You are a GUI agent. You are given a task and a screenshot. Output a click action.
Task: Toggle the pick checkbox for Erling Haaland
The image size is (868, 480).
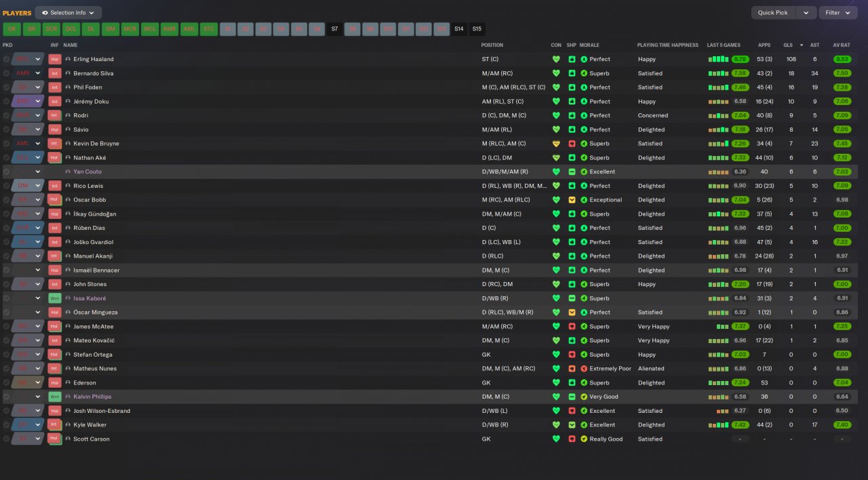point(6,59)
